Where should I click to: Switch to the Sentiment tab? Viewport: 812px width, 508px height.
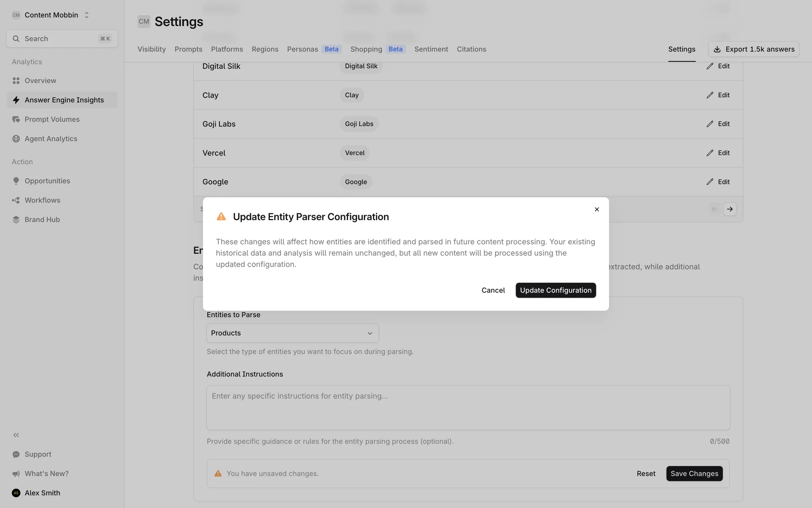point(431,49)
